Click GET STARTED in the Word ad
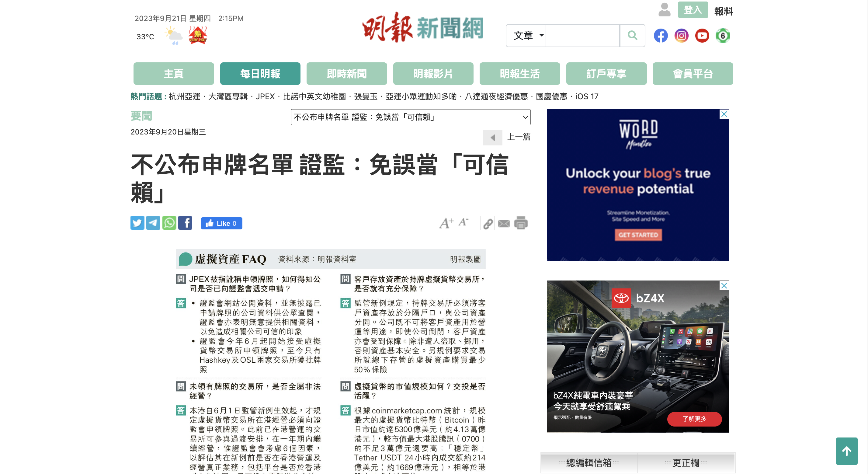Screen dimensions: 868x474 (x=638, y=235)
